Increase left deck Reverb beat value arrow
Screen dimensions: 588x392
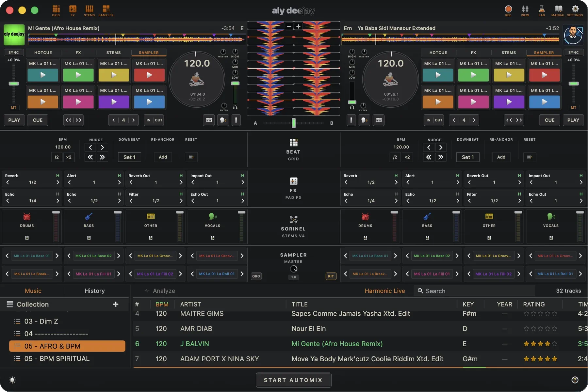(x=57, y=182)
